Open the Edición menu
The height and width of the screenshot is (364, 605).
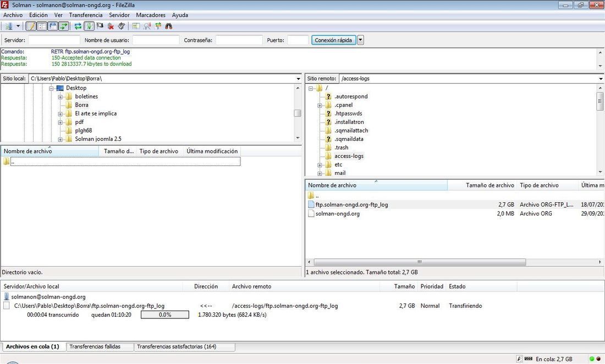pos(38,15)
